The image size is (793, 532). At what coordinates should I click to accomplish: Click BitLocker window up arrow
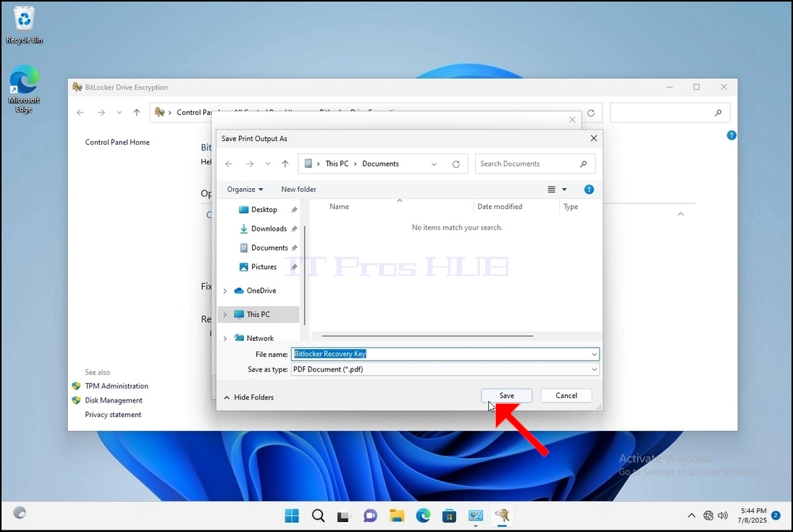click(137, 113)
